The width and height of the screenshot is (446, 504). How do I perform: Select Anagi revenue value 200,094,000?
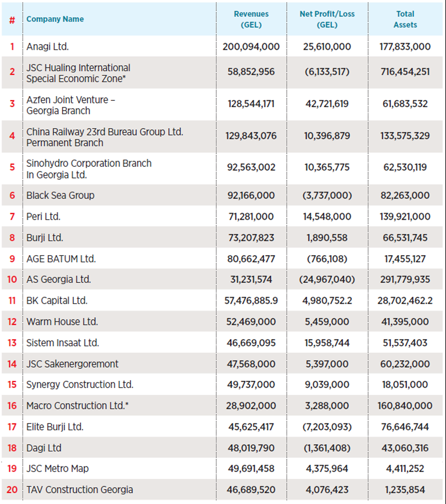(x=251, y=47)
